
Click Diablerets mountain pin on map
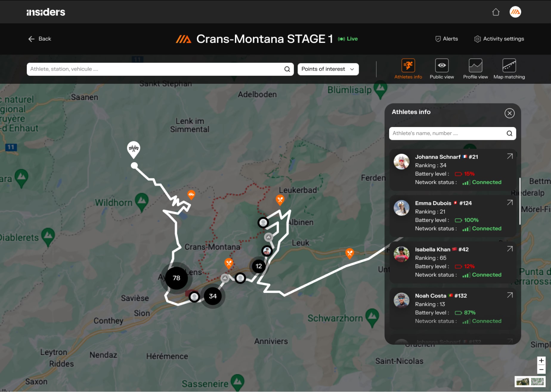click(x=48, y=237)
